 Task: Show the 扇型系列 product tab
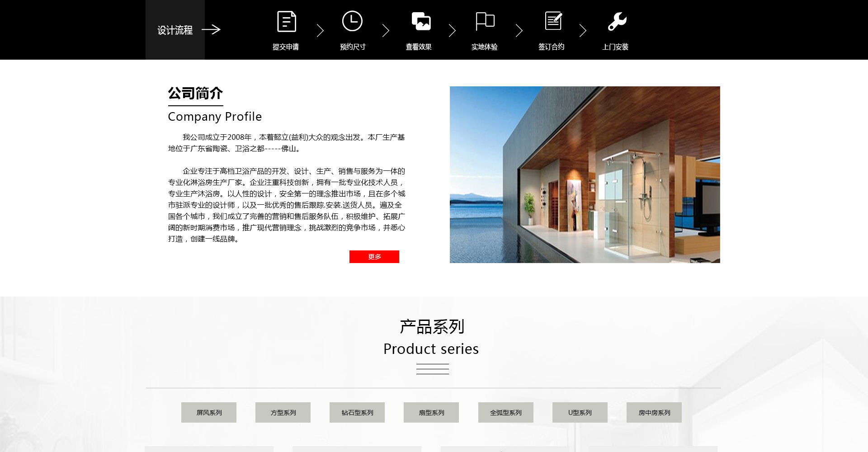click(431, 413)
